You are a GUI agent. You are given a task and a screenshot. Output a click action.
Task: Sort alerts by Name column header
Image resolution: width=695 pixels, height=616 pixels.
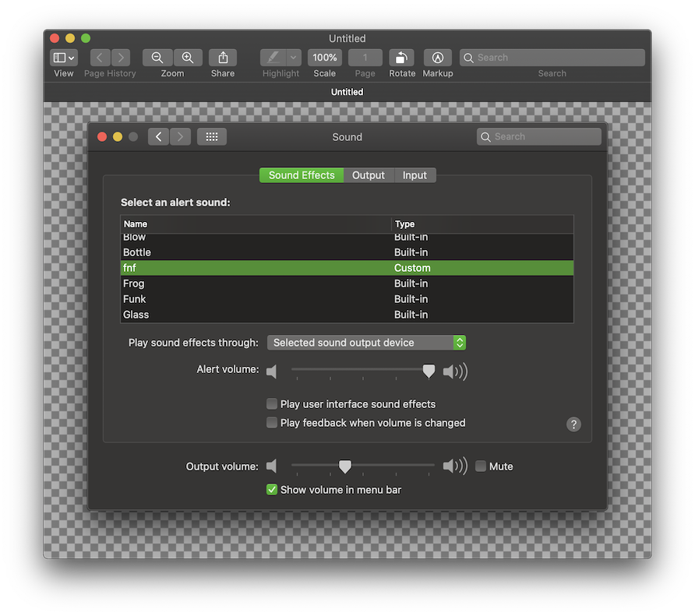[x=256, y=224]
